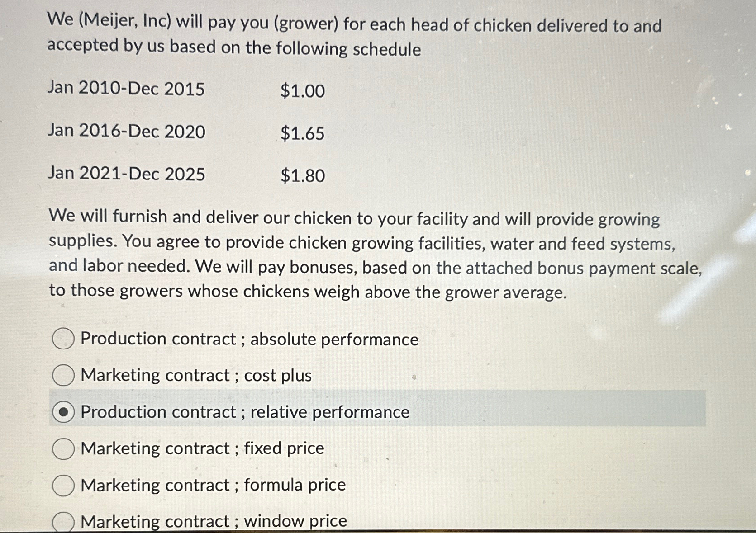Pick the Marketing contract ; formula price answer
Screen dimensions: 756x533
pos(63,485)
